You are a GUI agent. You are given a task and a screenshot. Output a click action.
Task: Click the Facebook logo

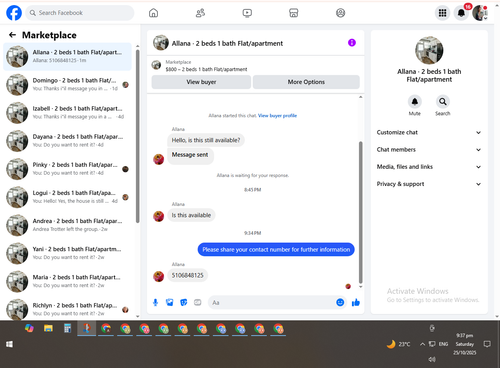click(14, 13)
